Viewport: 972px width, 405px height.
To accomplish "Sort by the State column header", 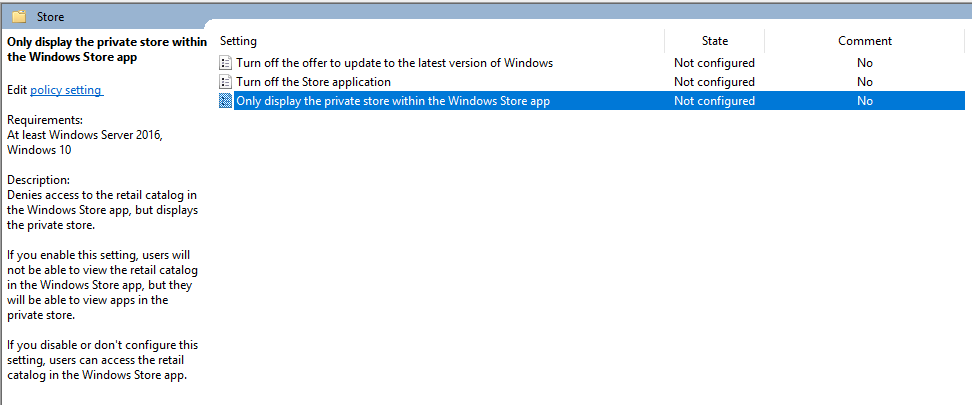I will (714, 41).
